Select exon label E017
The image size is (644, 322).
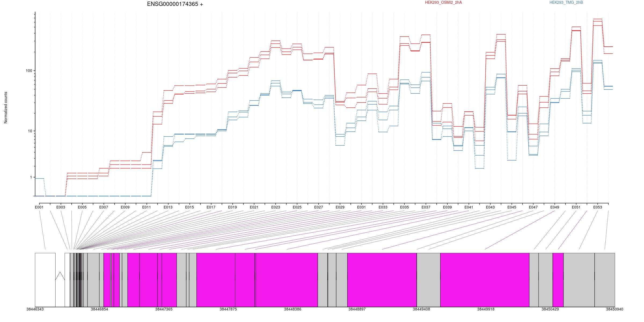click(x=211, y=207)
